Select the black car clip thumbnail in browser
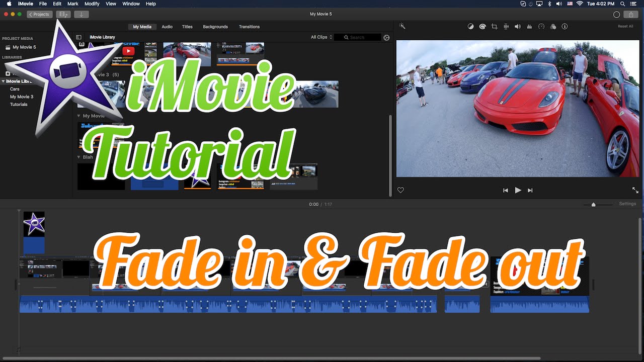644x362 pixels. coord(315,95)
